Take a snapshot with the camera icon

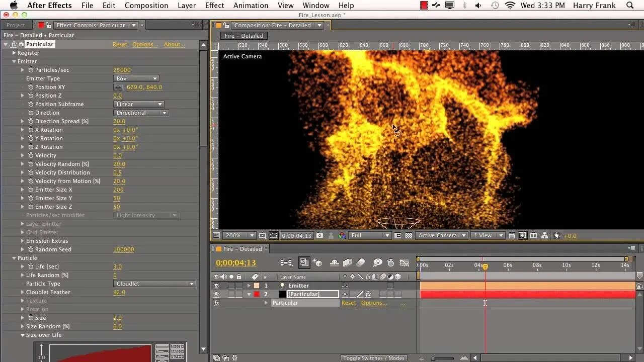(x=320, y=235)
